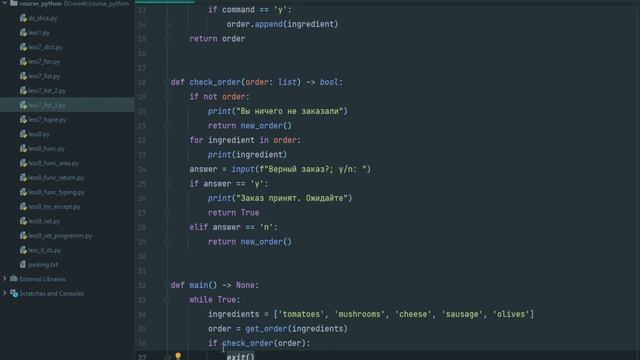Viewport: 640px width, 360px height.
Task: Click the fold end marker on line 27
Action: click(x=167, y=213)
